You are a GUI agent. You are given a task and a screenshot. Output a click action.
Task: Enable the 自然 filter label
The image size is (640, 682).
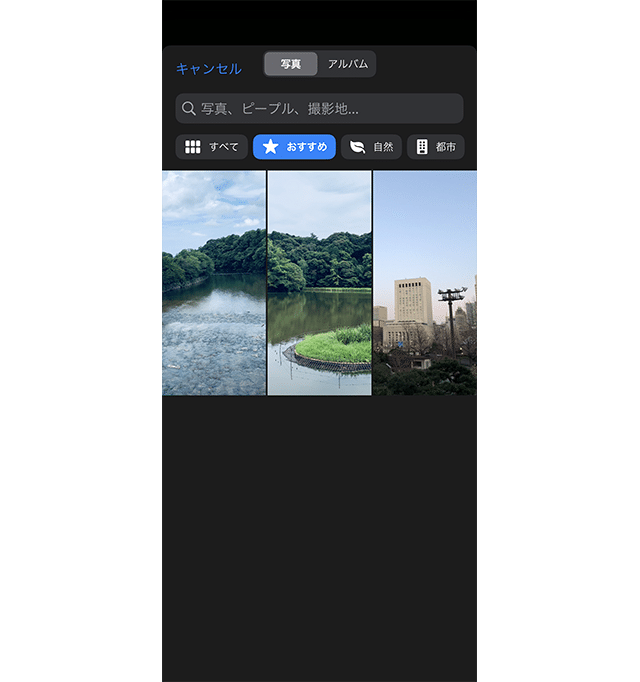(383, 147)
